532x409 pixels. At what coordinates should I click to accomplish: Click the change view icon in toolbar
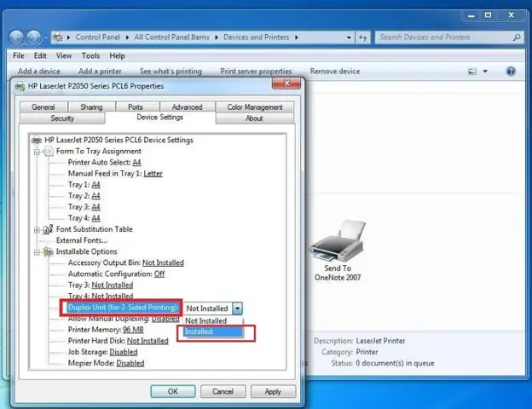coord(472,72)
